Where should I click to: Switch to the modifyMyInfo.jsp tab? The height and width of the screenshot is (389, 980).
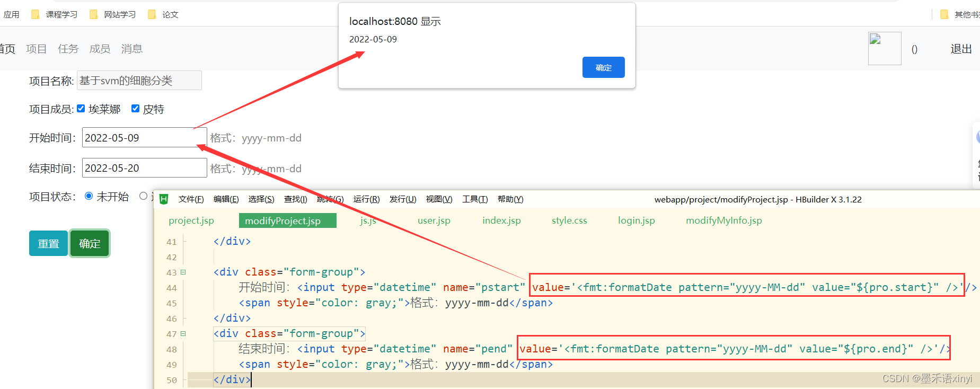click(724, 220)
